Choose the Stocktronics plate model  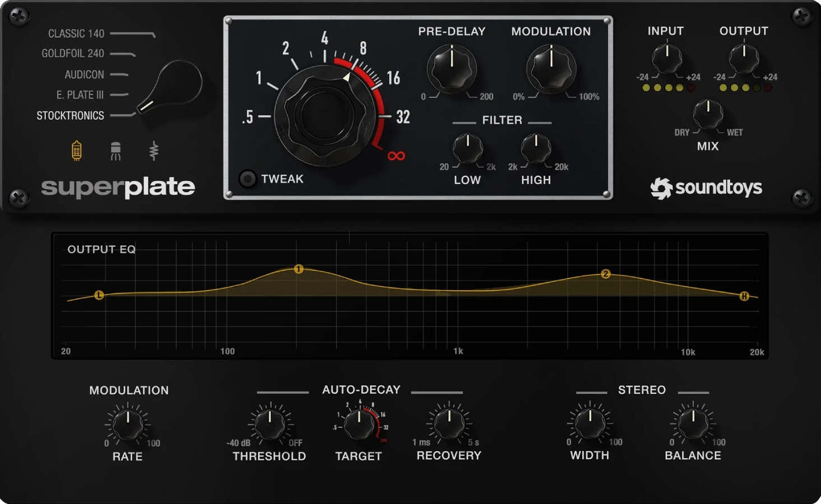[70, 115]
